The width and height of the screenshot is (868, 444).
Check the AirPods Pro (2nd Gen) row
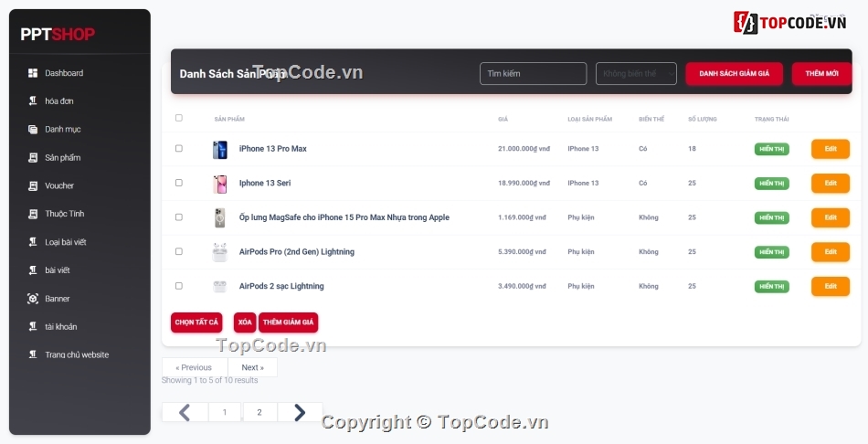point(179,251)
